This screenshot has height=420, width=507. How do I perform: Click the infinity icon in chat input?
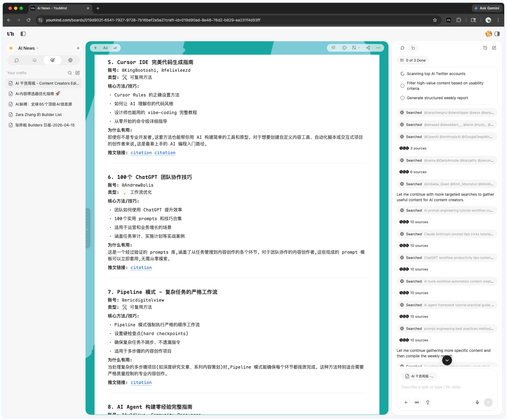pos(417,402)
